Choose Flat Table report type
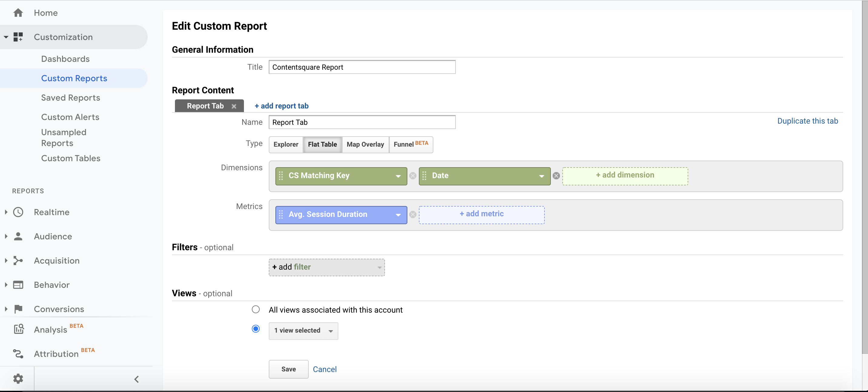The height and width of the screenshot is (392, 868). [x=322, y=145]
